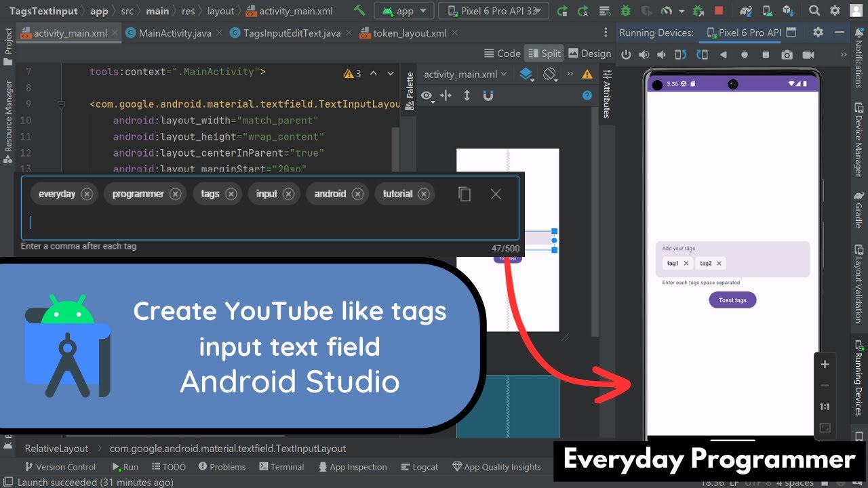
Task: Click the Add your tags input field
Action: point(732,259)
